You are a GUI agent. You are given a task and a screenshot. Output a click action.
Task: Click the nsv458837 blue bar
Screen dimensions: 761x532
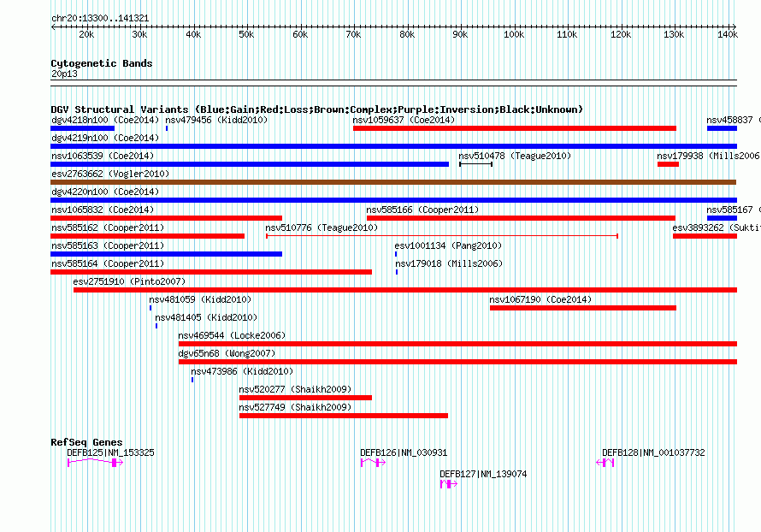(722, 128)
